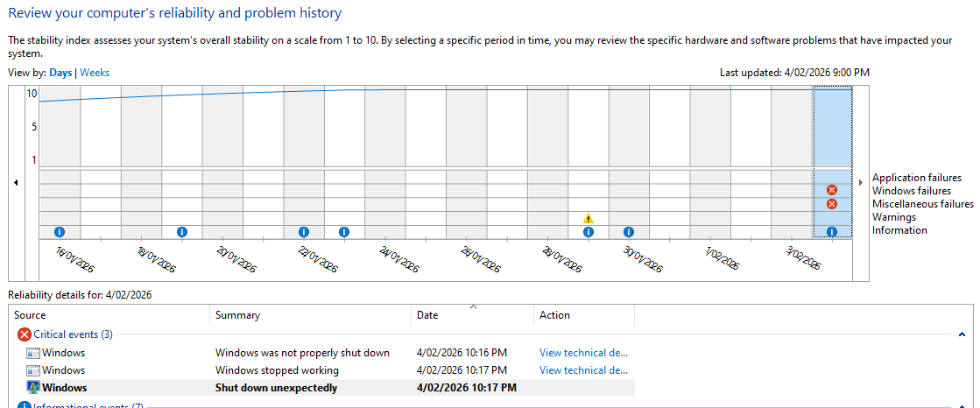Click the Windows failures row label
The width and height of the screenshot is (980, 408).
912,191
